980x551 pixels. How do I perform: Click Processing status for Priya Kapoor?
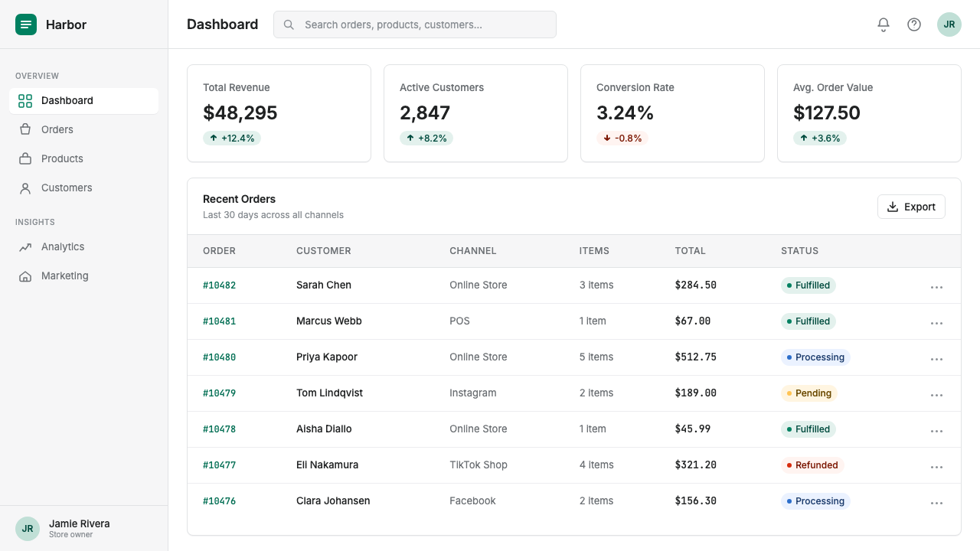[x=815, y=357]
